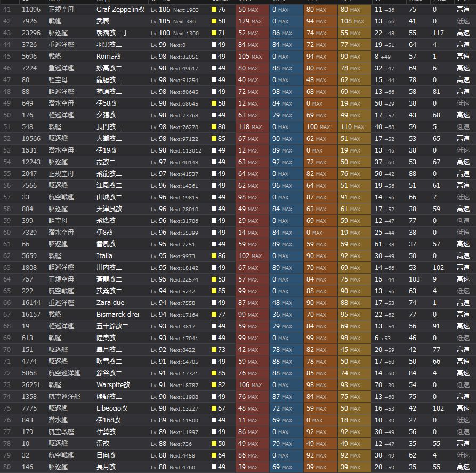Viewport: 476px width, 473px height.
Task: Select ship name 飛龍改二
Action: point(109,174)
